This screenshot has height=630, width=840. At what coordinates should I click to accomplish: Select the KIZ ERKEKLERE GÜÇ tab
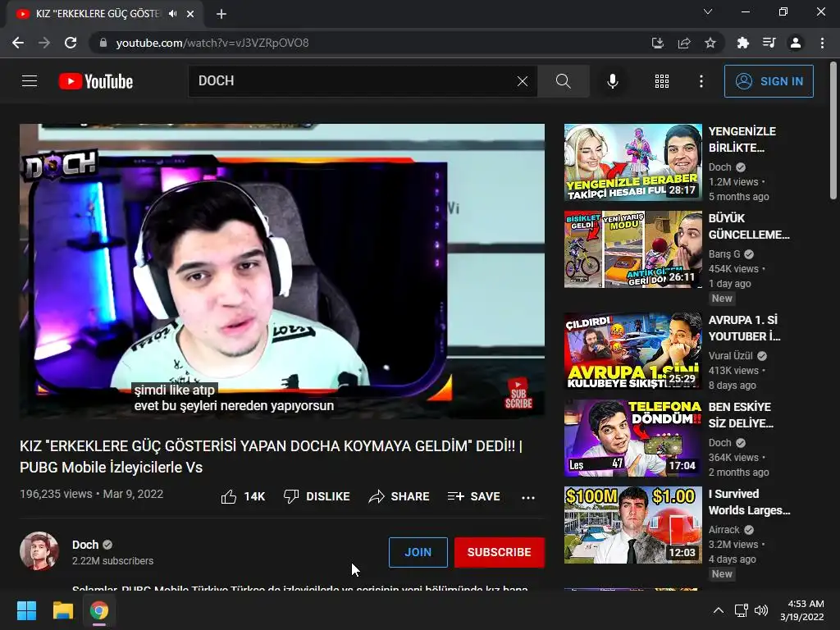(x=105, y=14)
